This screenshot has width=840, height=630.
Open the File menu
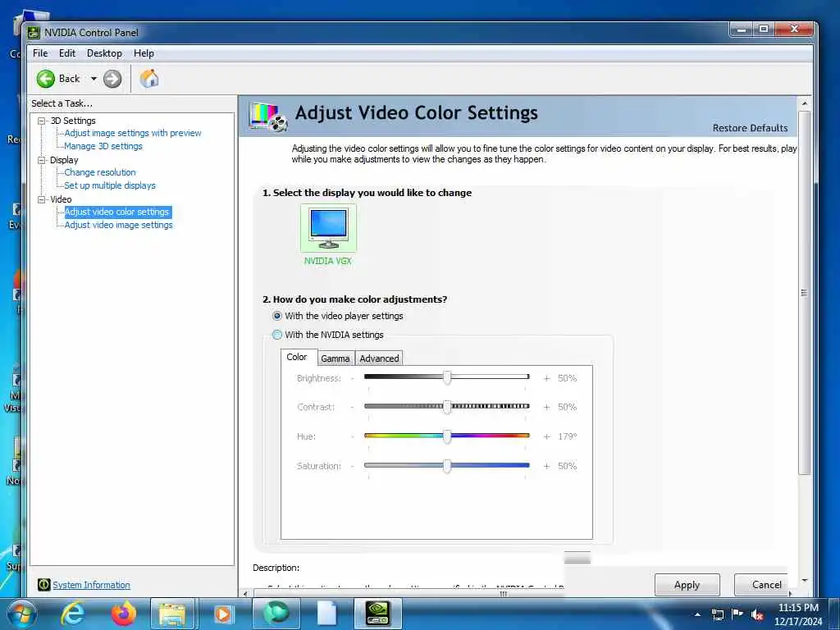click(x=40, y=53)
